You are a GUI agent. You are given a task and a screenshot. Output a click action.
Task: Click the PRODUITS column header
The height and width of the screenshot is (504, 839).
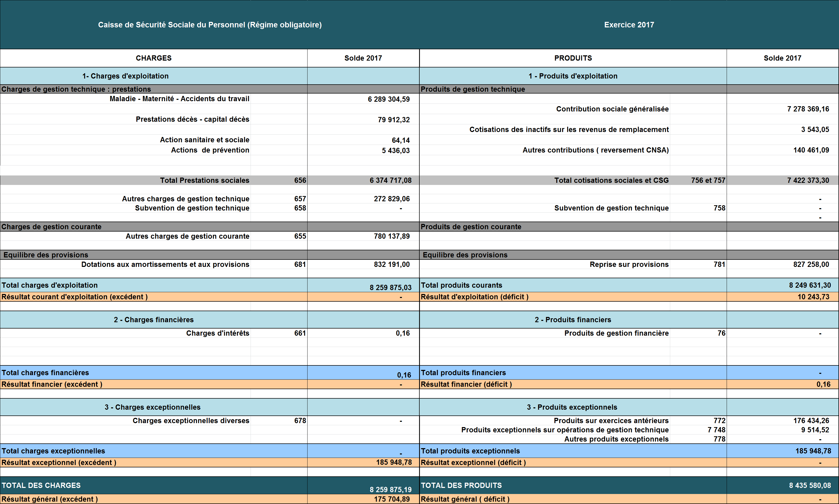573,58
